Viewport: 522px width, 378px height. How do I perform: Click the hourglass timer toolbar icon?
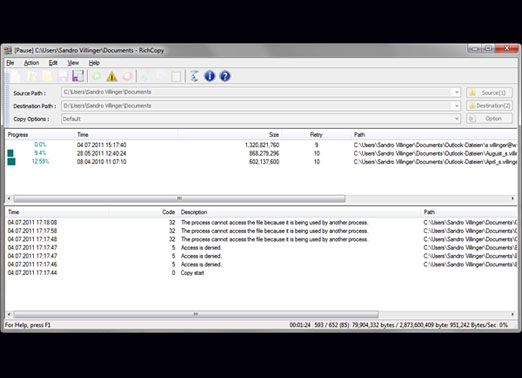coord(194,76)
